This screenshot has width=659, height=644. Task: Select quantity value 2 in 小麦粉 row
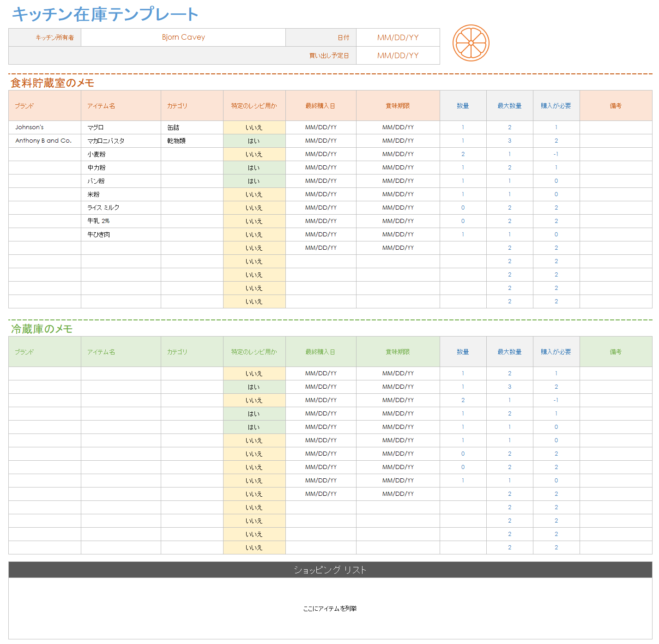click(463, 154)
